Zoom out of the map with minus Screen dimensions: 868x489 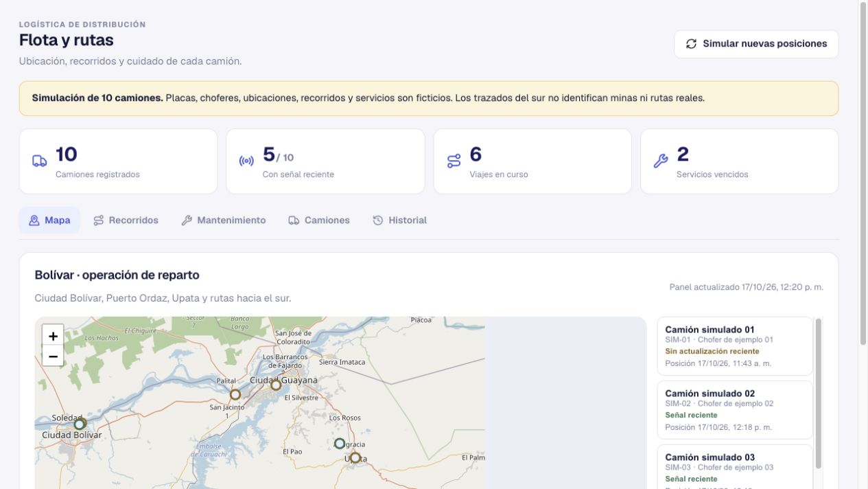tap(53, 356)
